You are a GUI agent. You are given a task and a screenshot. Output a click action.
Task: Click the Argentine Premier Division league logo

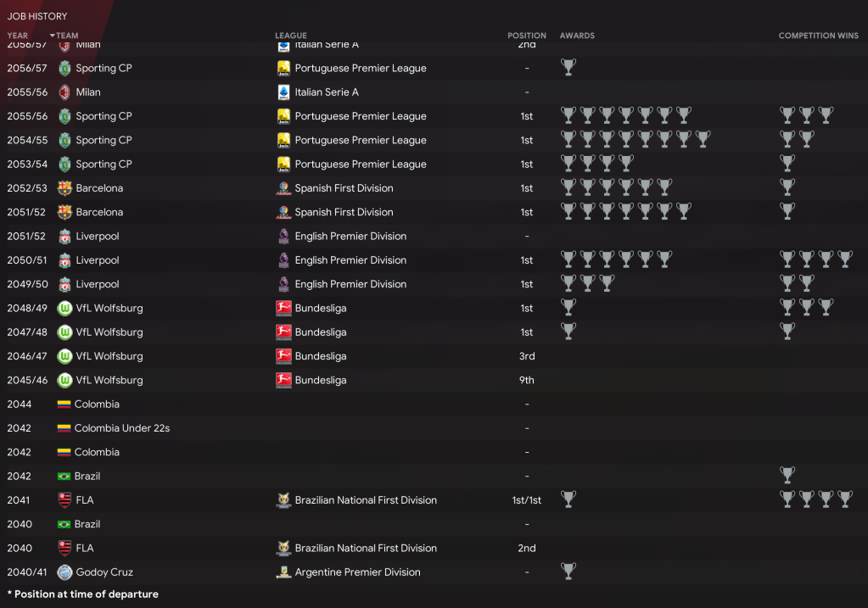tap(284, 572)
